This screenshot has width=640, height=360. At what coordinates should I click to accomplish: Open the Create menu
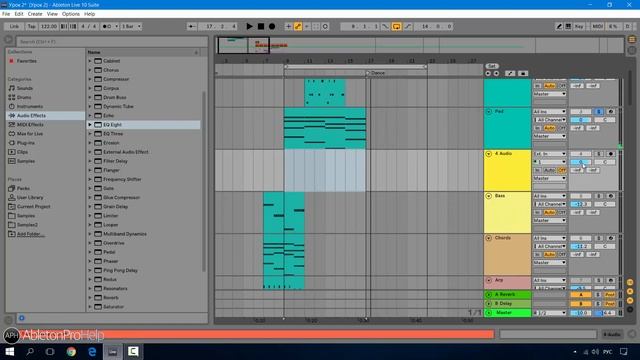click(35, 14)
